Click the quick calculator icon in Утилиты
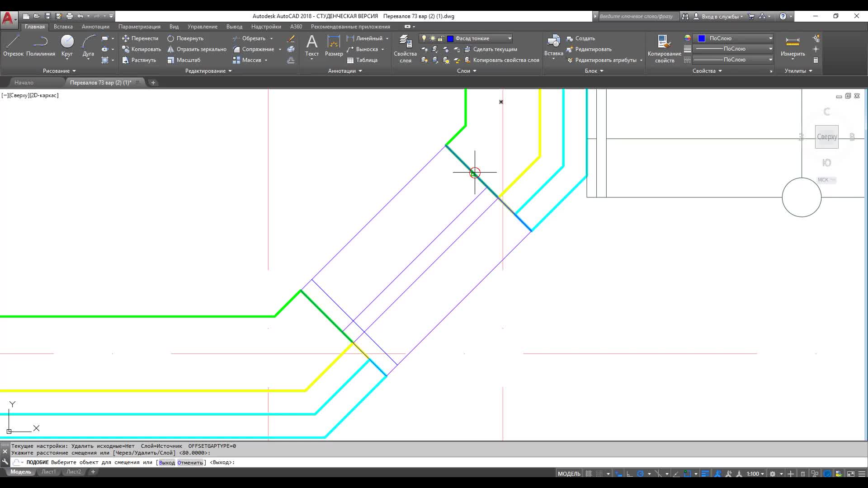The height and width of the screenshot is (488, 868). (816, 60)
